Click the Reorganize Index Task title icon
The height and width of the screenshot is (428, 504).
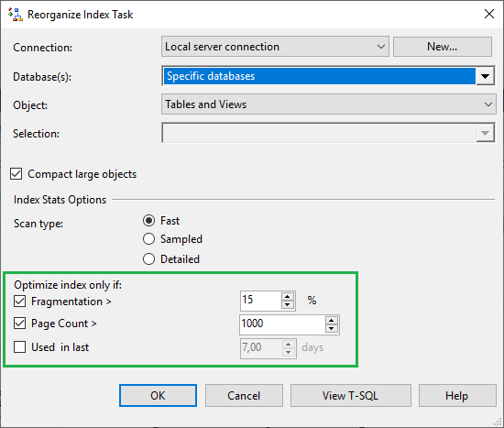click(16, 15)
